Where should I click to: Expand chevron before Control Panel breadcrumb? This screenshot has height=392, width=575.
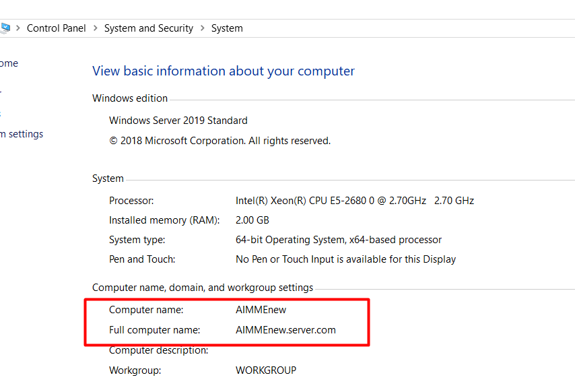18,28
